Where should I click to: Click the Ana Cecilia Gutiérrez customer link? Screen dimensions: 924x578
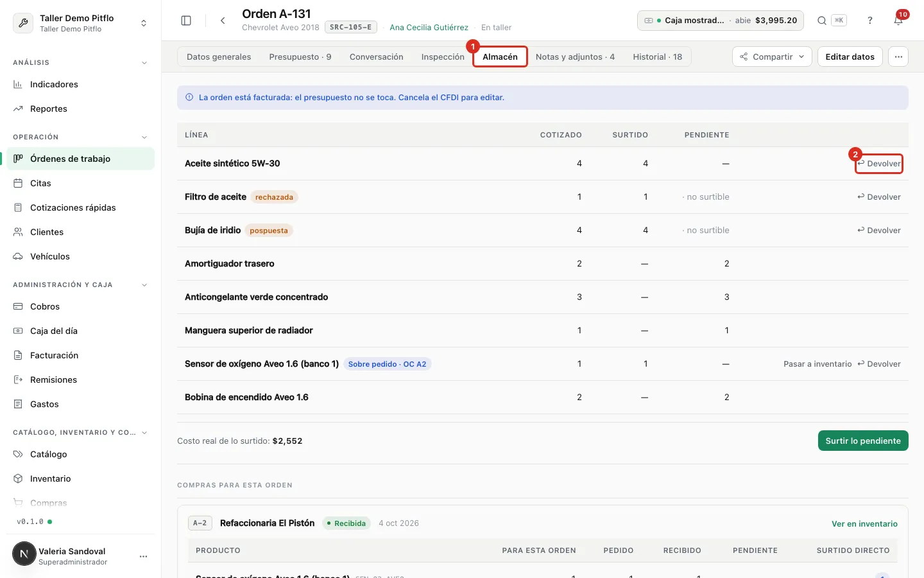[x=429, y=28]
